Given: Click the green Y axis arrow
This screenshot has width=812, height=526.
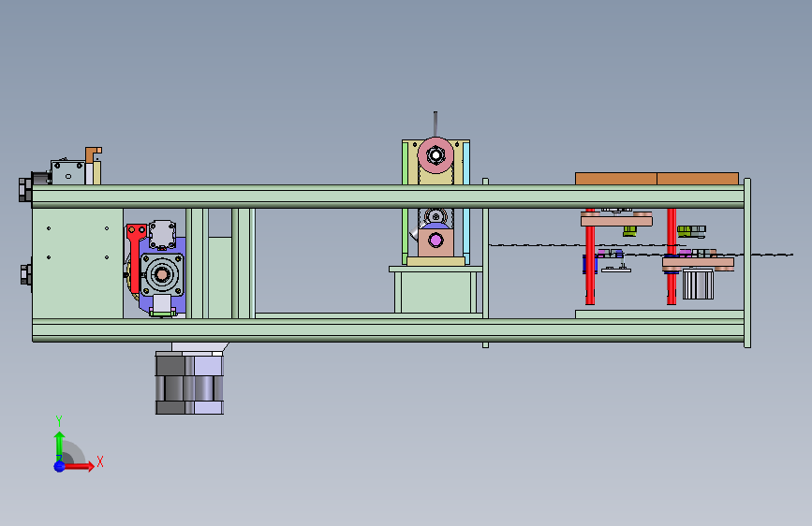Looking at the screenshot, I should coord(60,446).
